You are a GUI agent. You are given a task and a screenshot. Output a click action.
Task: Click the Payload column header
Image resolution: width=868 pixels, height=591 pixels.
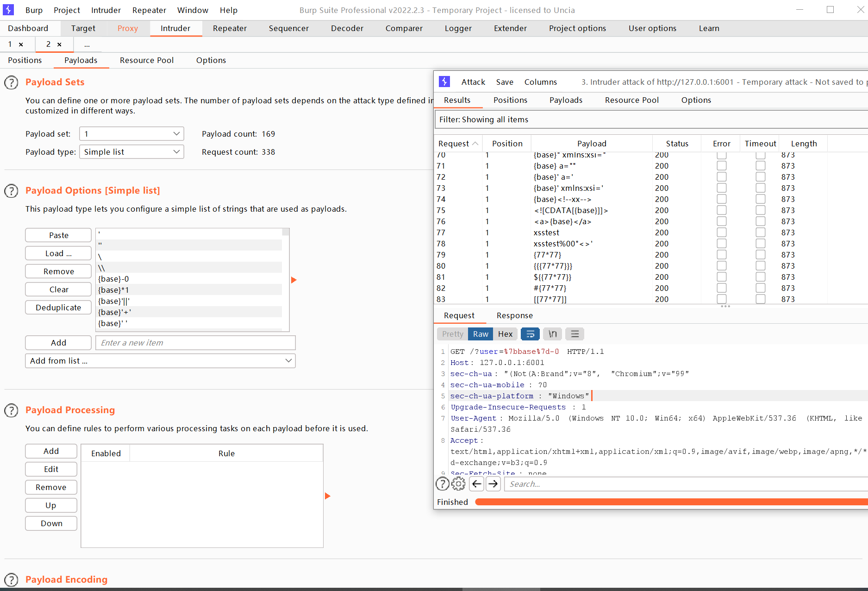[592, 144]
